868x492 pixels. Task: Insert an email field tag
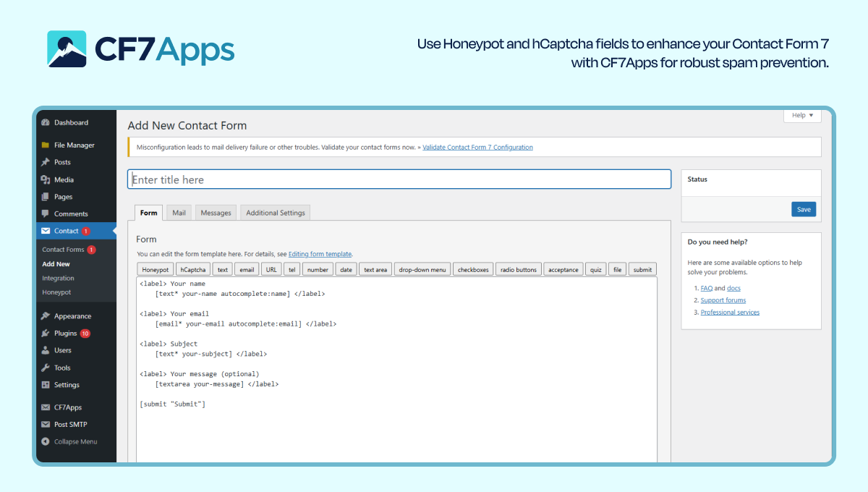click(247, 270)
